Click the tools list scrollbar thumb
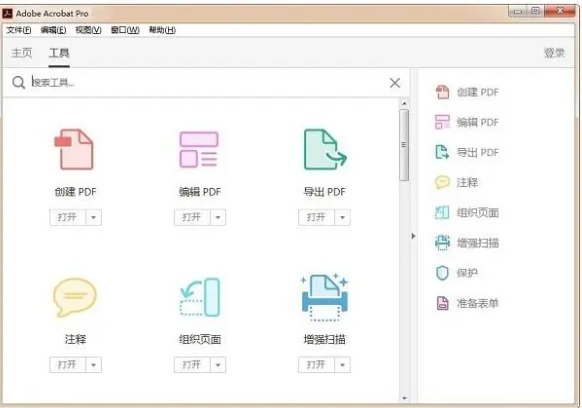Image resolution: width=582 pixels, height=408 pixels. [404, 145]
